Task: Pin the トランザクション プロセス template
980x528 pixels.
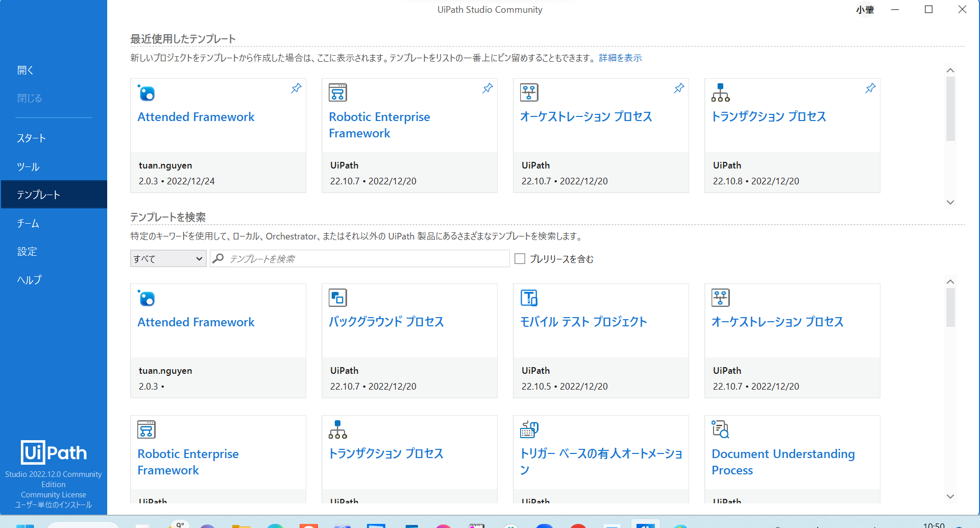Action: click(x=870, y=88)
